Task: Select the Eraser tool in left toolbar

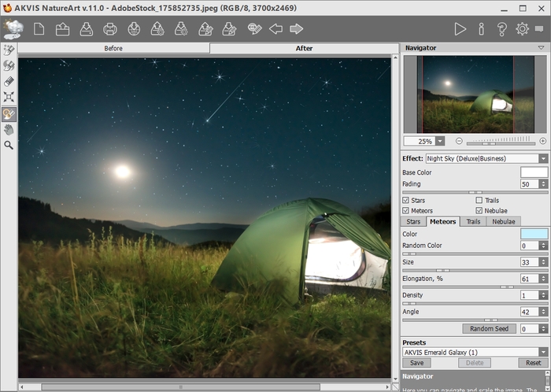Action: [x=9, y=81]
